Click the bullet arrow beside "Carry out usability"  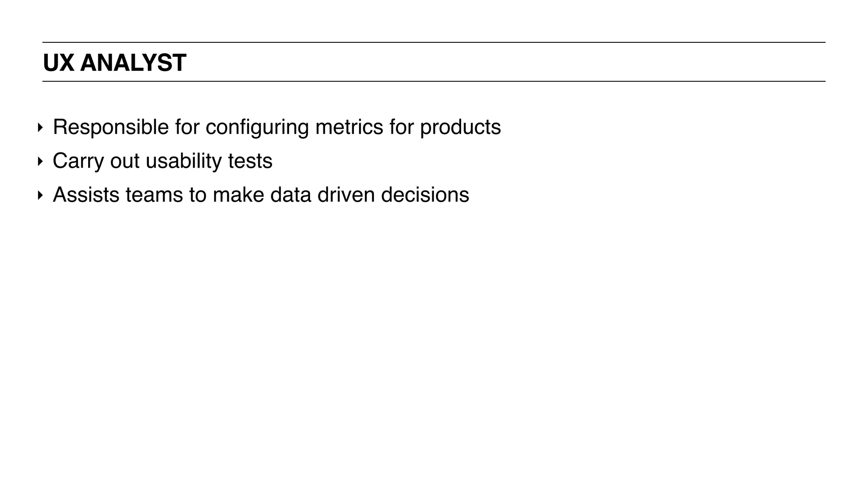pos(40,161)
